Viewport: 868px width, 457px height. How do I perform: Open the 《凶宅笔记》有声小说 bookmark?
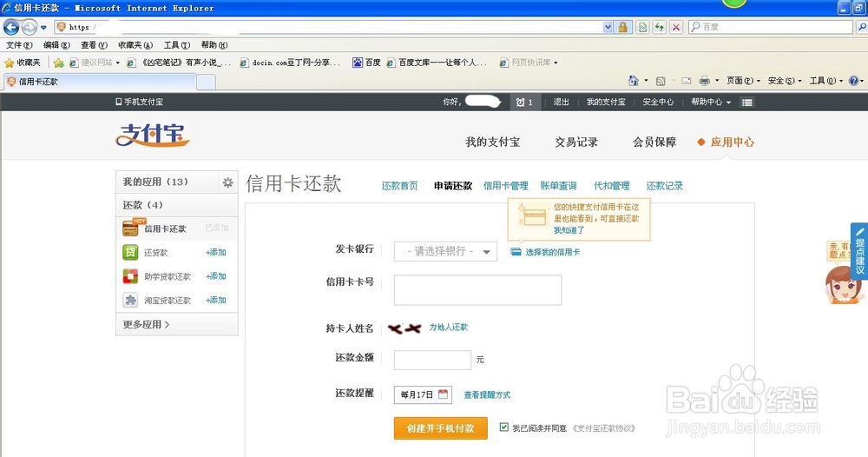pyautogui.click(x=179, y=63)
